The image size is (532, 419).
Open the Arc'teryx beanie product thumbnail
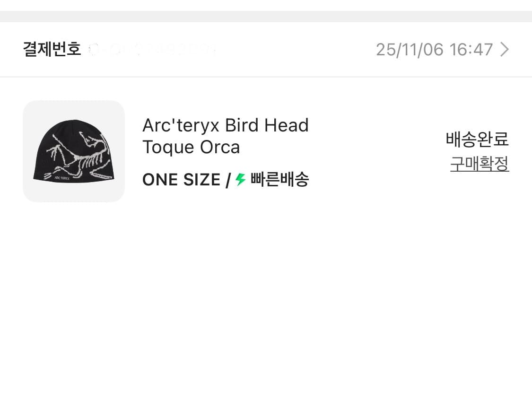tap(74, 151)
